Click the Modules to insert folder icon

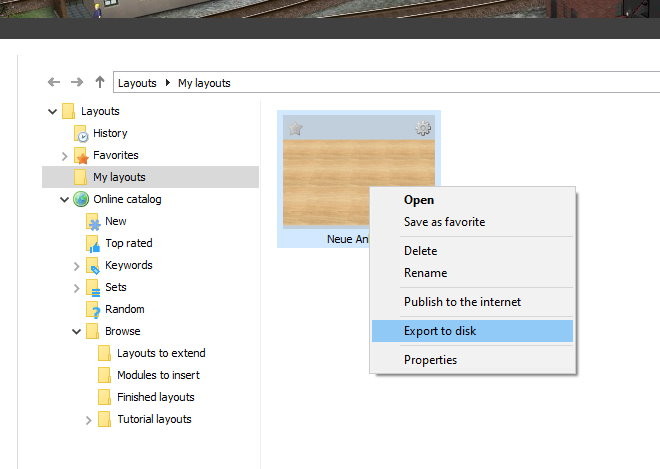click(104, 375)
